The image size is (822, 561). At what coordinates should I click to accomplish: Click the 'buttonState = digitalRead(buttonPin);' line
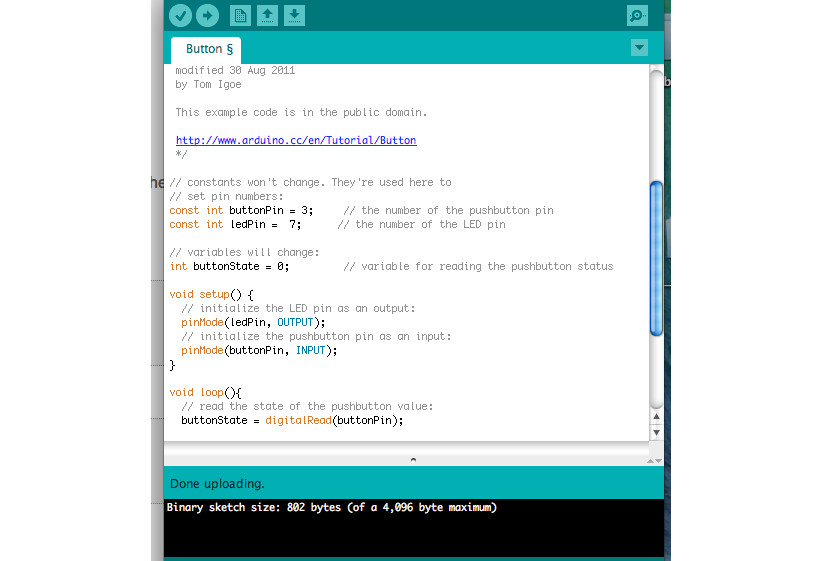(x=292, y=420)
